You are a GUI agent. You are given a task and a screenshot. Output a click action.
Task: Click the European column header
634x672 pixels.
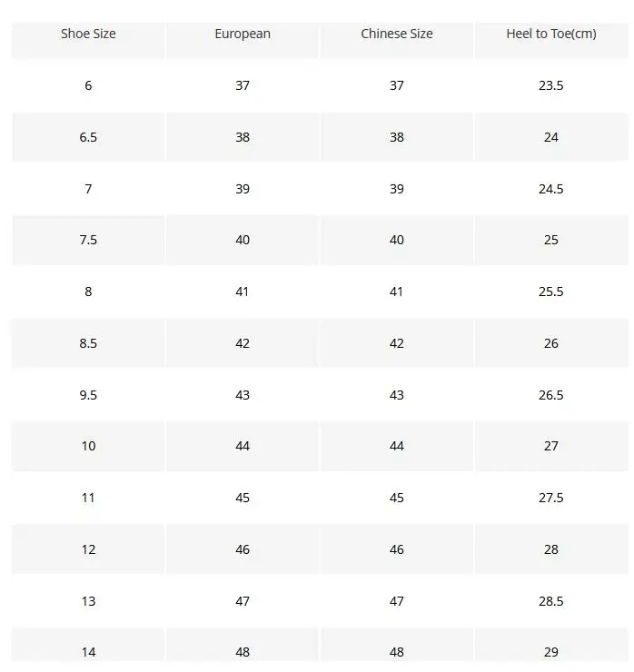(x=243, y=34)
